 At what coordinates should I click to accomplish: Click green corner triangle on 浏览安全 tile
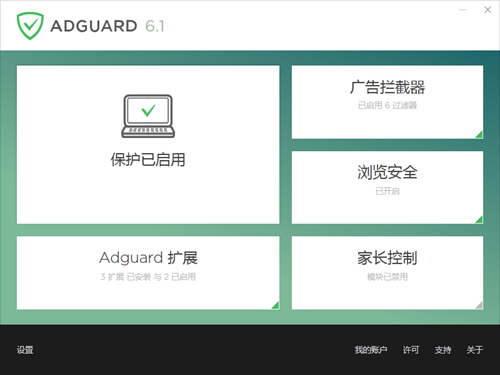click(x=479, y=220)
